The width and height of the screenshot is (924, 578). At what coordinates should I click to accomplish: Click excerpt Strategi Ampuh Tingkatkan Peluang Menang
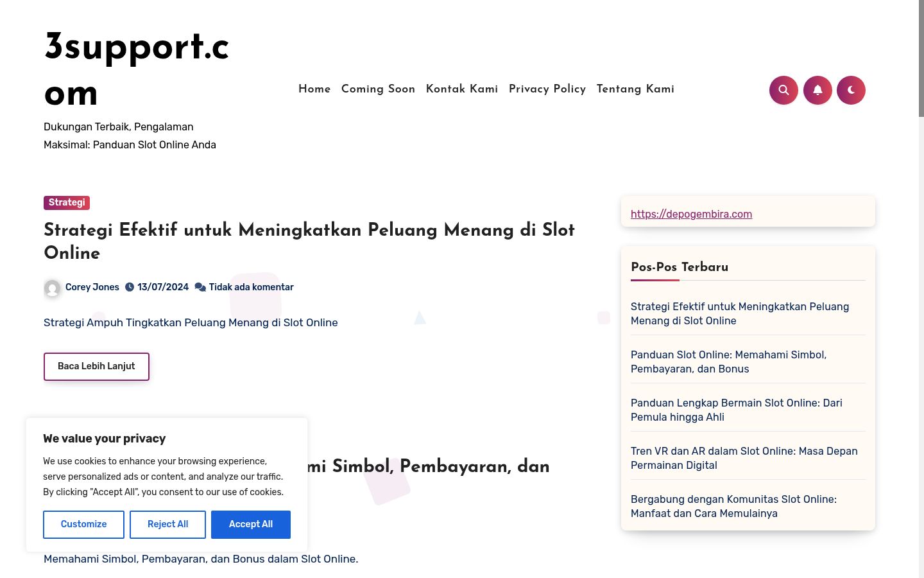tap(191, 322)
